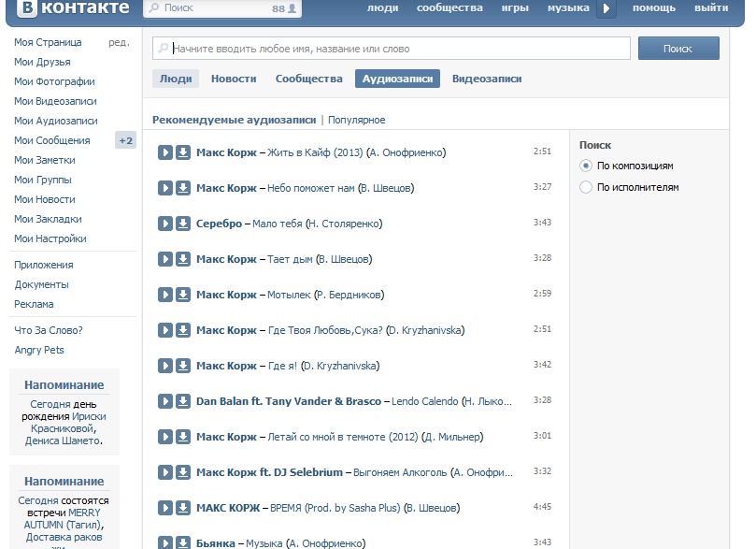This screenshot has height=549, width=756.
Task: Play Макс Корж – Мотылек
Action: [164, 295]
